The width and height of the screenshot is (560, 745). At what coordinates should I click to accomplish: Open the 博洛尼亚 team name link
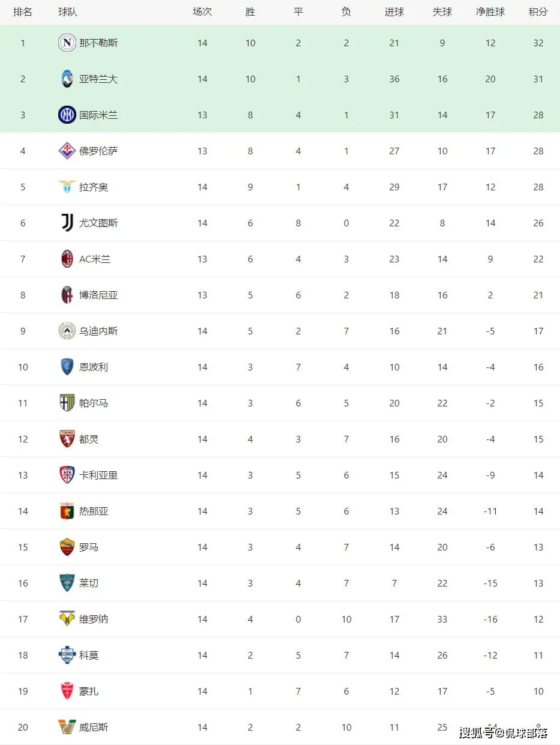click(x=98, y=295)
